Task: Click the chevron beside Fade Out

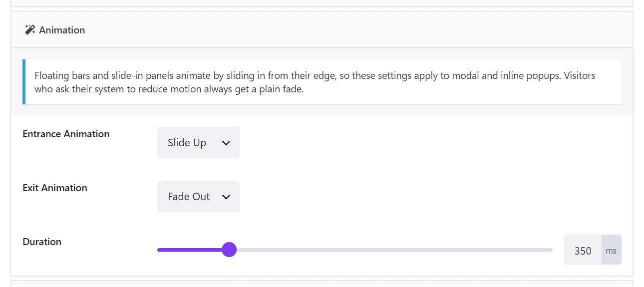Action: tap(226, 197)
